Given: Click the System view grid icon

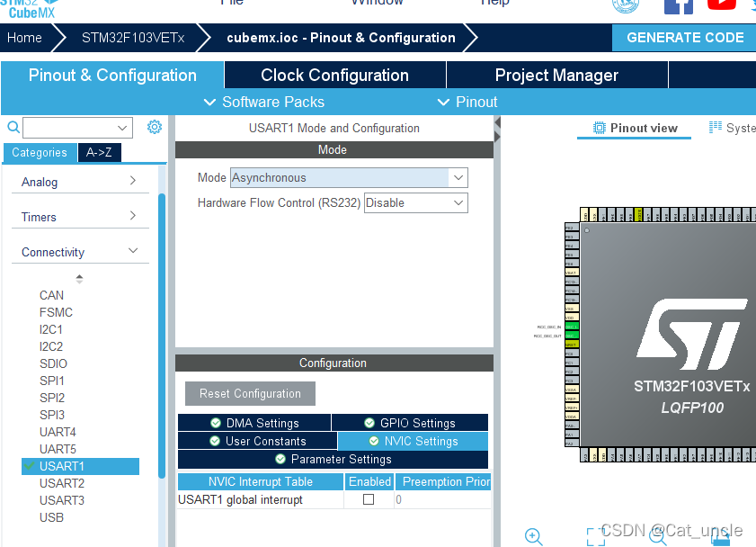Looking at the screenshot, I should click(716, 128).
